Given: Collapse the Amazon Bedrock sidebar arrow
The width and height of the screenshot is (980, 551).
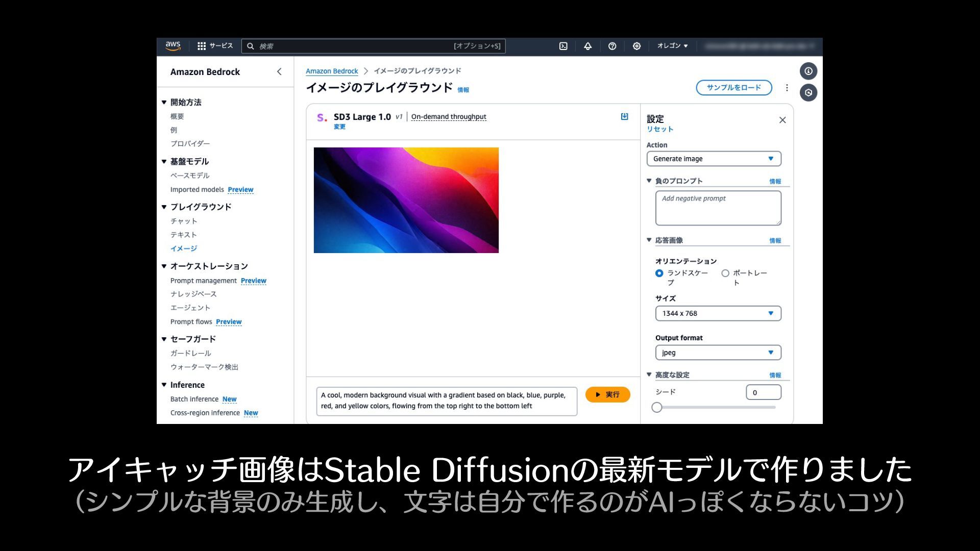Looking at the screenshot, I should click(x=279, y=71).
